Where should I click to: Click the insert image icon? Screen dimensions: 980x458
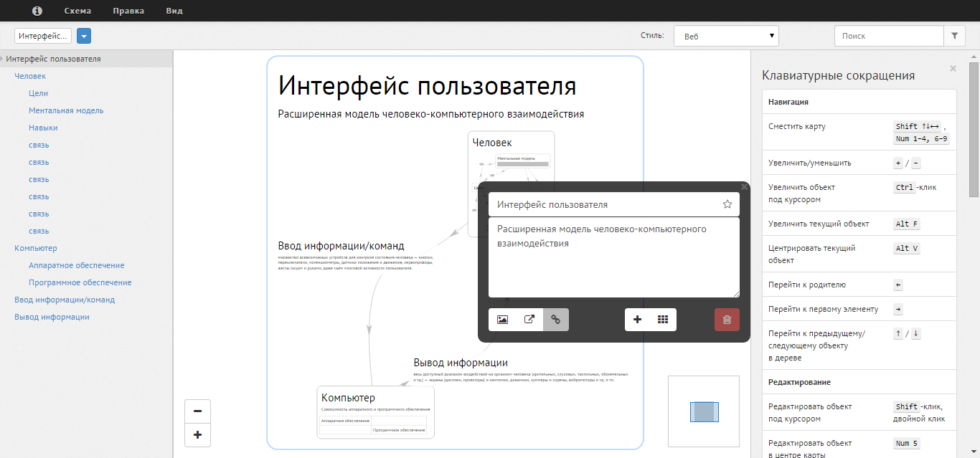[x=502, y=320]
